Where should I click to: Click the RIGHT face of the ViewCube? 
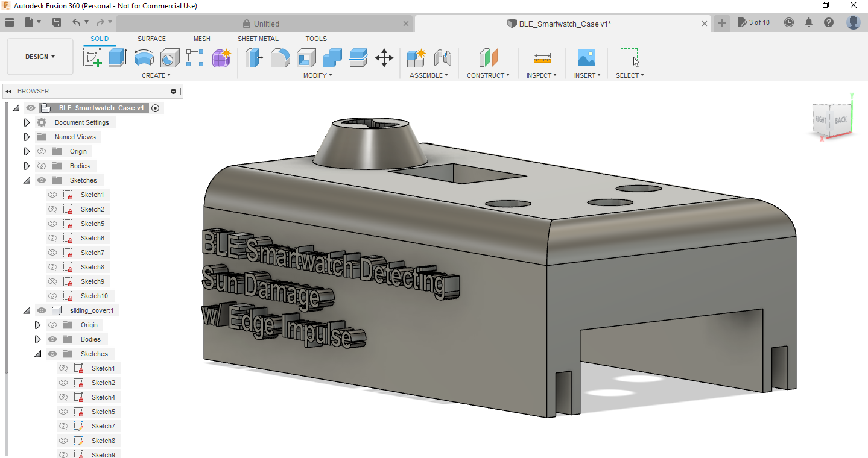point(821,119)
